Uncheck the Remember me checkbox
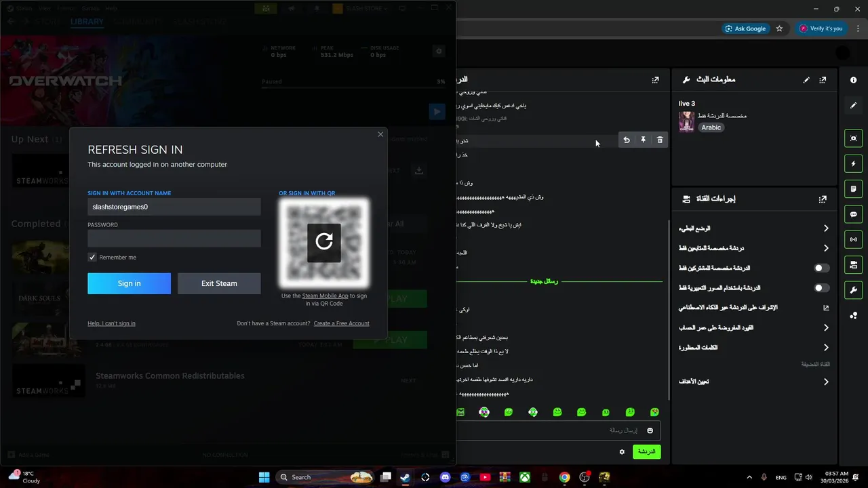 pyautogui.click(x=92, y=258)
